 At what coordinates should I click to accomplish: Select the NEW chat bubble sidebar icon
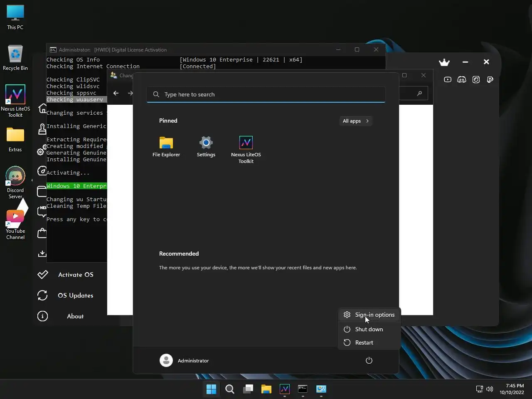coord(42,212)
